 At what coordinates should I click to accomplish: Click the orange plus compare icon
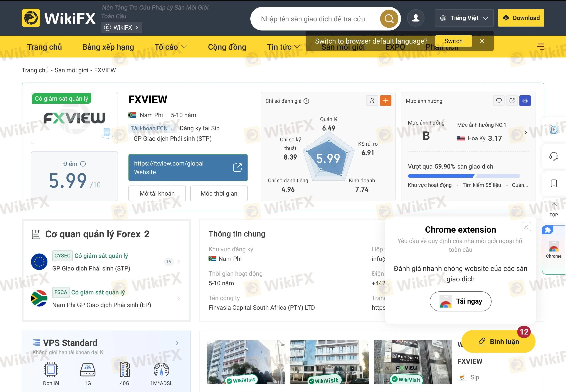pyautogui.click(x=386, y=101)
